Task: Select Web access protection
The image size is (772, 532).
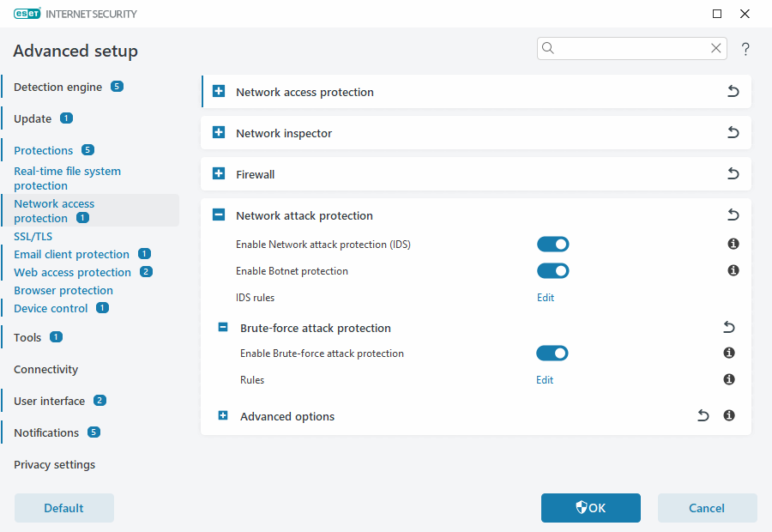Action: 72,272
